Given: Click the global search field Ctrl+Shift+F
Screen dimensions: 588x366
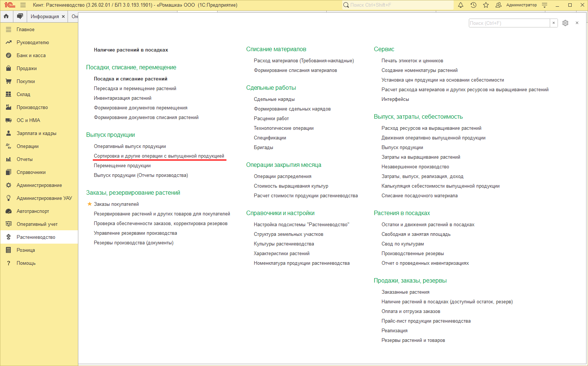Looking at the screenshot, I should [398, 5].
